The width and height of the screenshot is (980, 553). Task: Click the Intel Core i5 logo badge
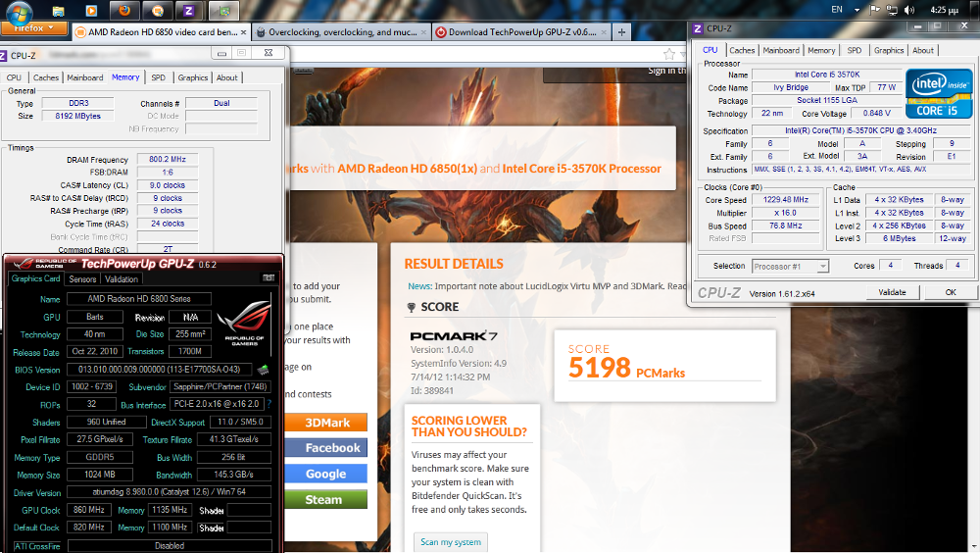click(939, 93)
